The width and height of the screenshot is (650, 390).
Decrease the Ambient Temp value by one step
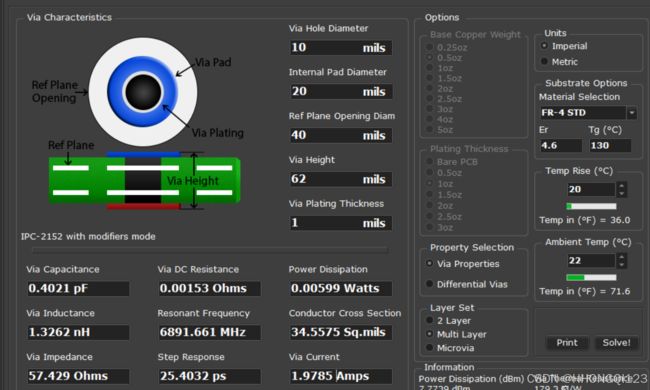(621, 264)
